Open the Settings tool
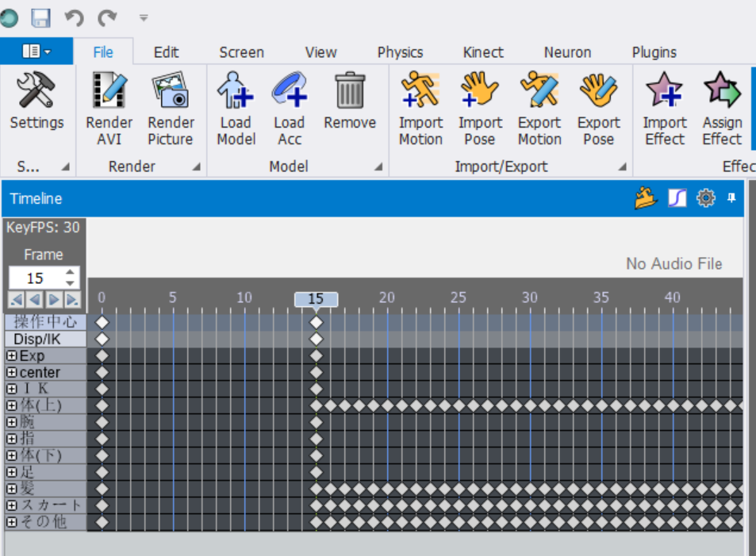 coord(36,108)
